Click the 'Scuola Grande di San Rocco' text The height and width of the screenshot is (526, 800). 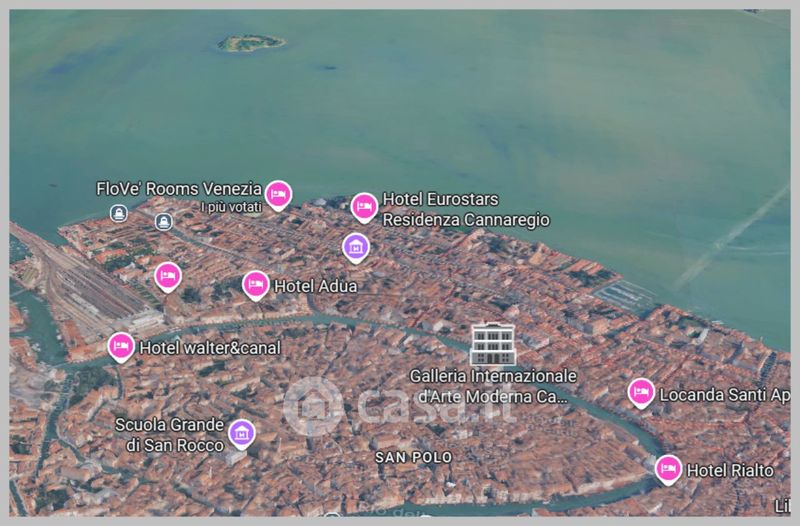point(169,434)
